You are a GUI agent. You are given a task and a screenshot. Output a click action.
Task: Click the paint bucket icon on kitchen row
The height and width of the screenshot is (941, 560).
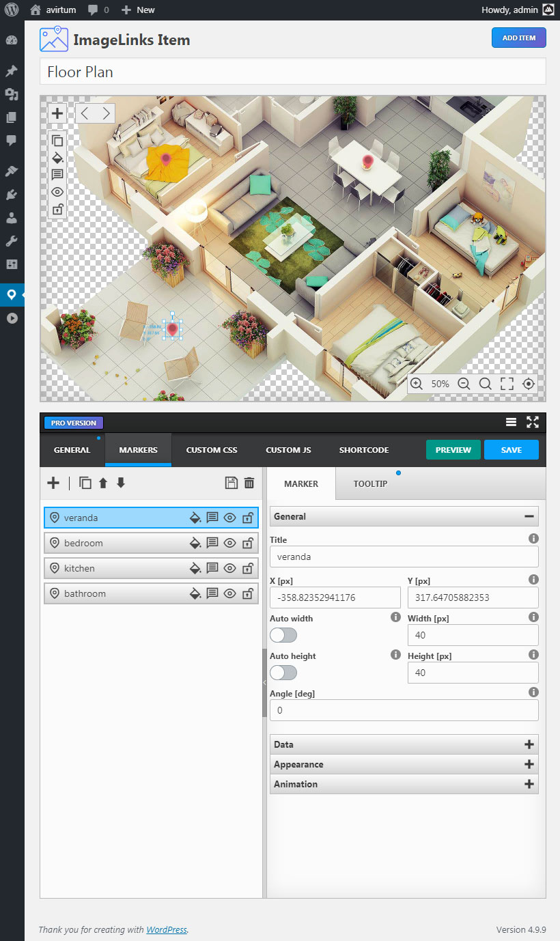coord(195,568)
